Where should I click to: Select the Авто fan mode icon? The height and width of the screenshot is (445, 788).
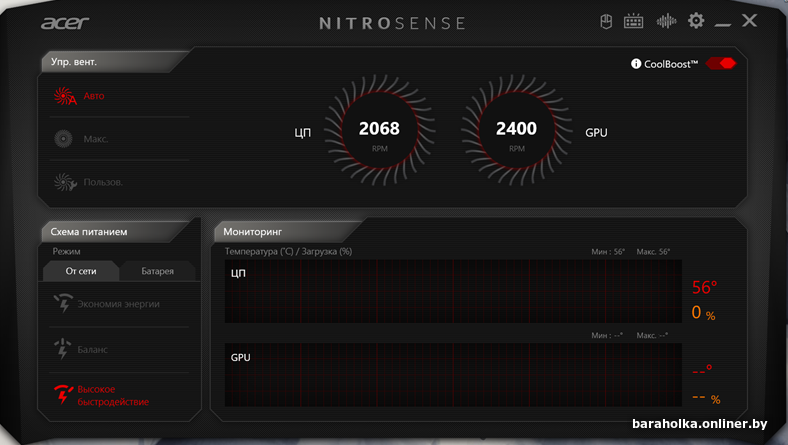[65, 96]
